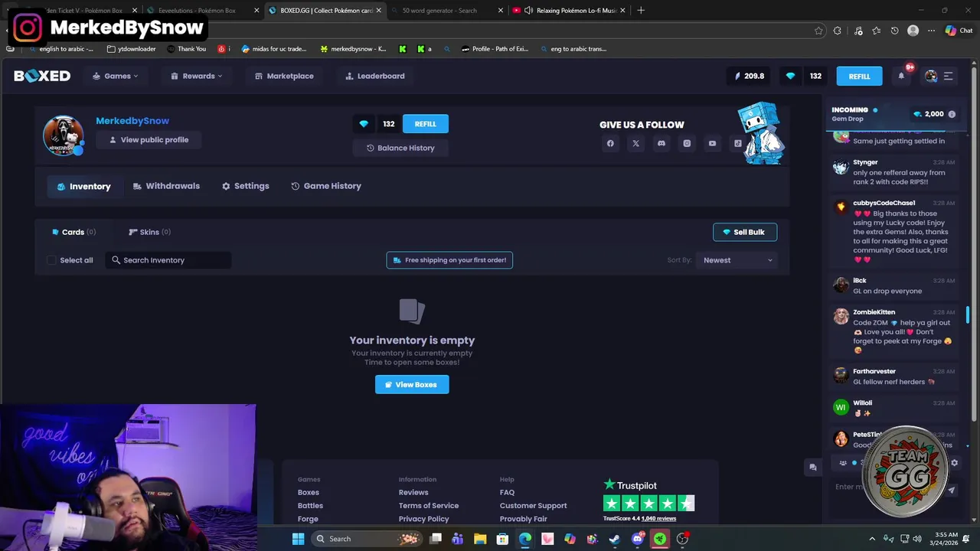980x551 pixels.
Task: Click Free shipping on first order banner
Action: 449,260
